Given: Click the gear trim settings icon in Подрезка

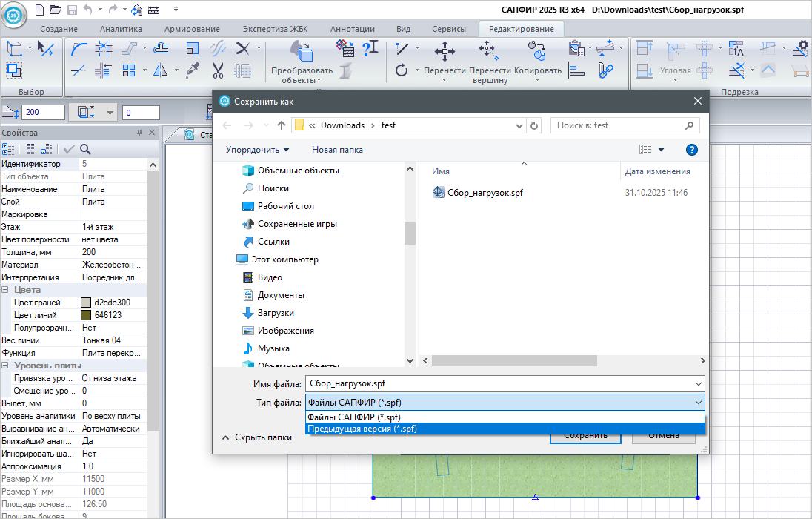Looking at the screenshot, I should pos(802,48).
